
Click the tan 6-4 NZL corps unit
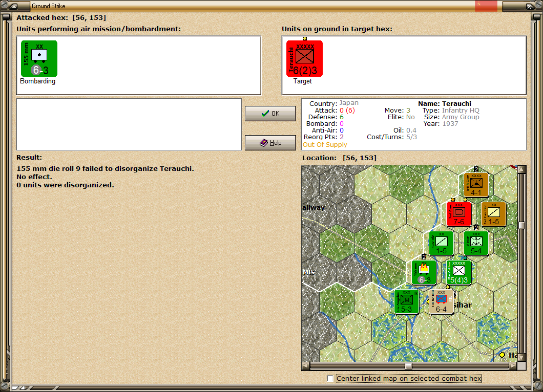[x=441, y=302]
